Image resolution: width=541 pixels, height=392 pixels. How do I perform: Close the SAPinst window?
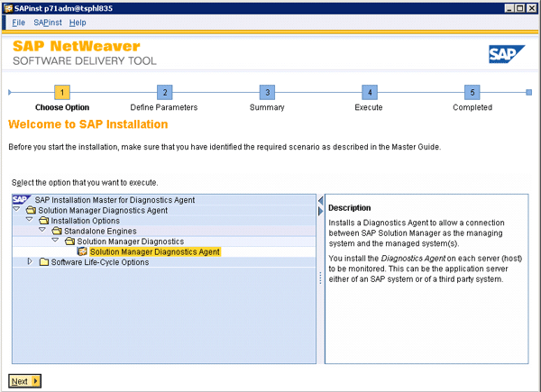[532, 8]
